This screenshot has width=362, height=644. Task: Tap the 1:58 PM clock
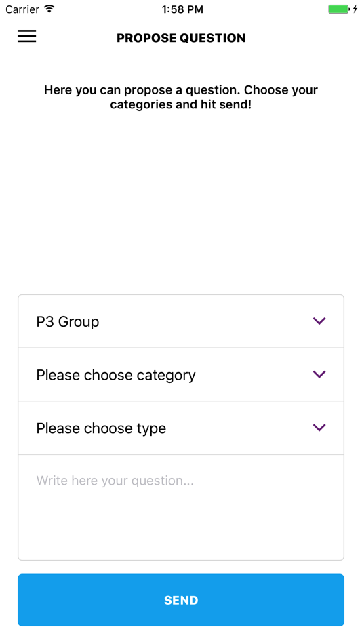[x=182, y=9]
